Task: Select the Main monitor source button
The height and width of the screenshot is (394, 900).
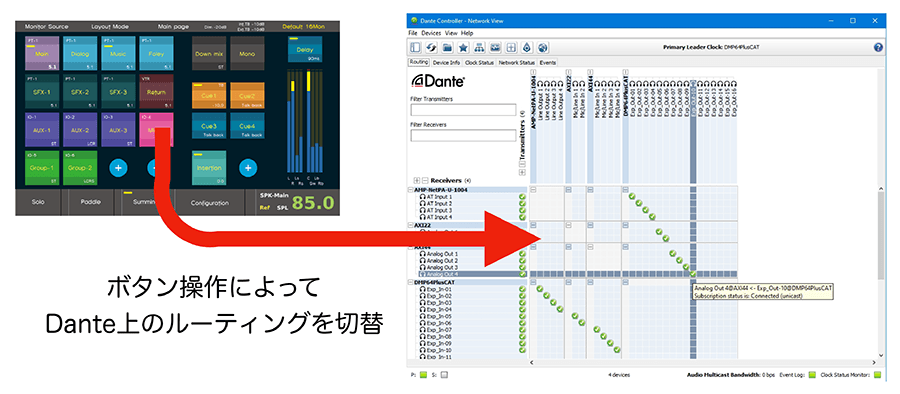Action: tap(42, 53)
